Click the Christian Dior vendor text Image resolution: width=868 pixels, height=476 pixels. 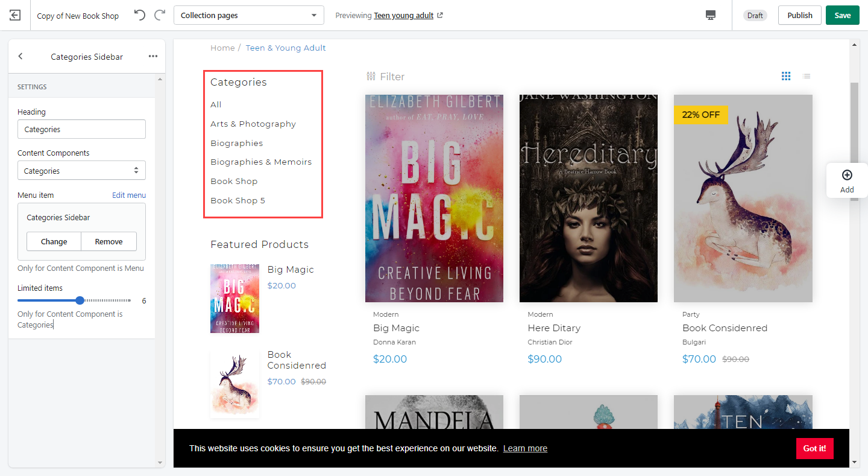[x=550, y=342]
